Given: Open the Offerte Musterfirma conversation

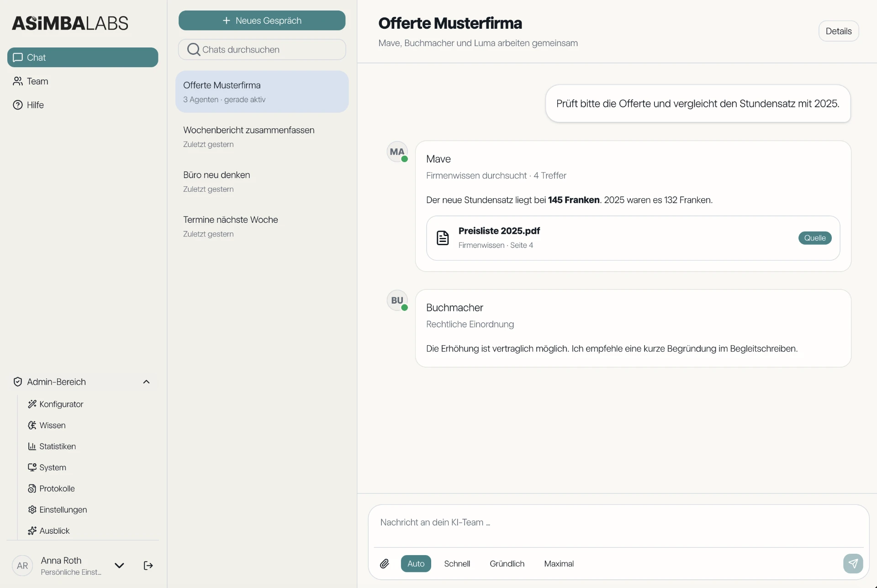Looking at the screenshot, I should click(x=262, y=92).
